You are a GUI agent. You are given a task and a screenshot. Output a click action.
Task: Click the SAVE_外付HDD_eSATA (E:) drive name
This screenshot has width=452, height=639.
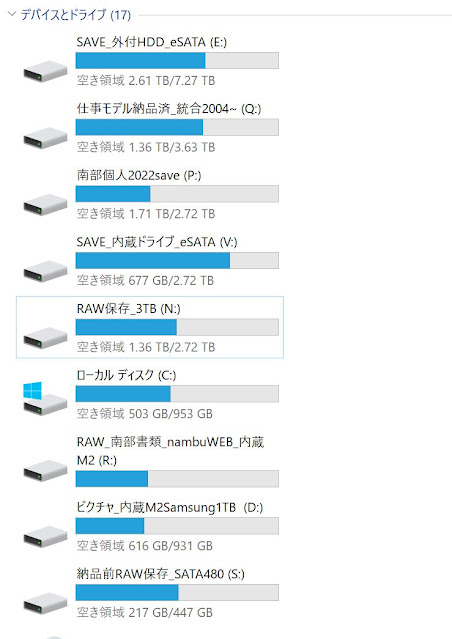pyautogui.click(x=152, y=42)
